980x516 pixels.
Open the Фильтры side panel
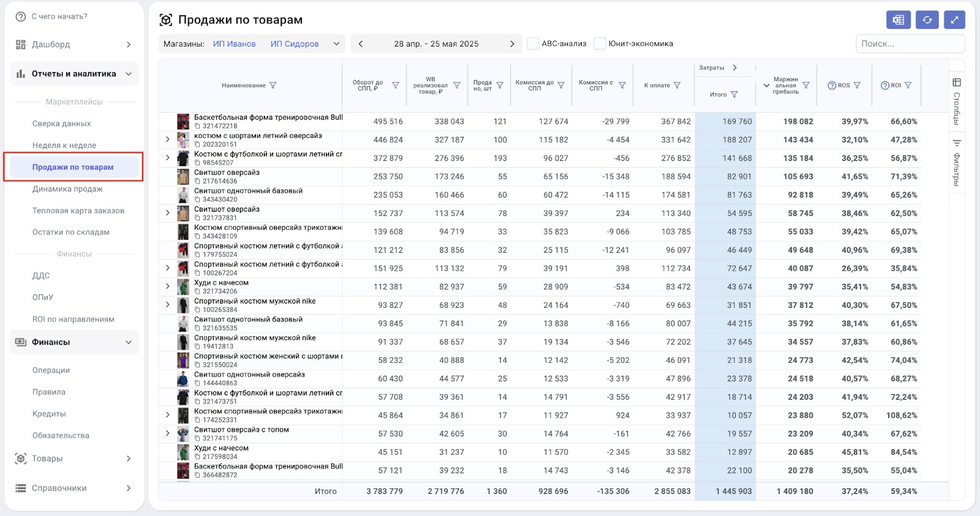tap(957, 162)
